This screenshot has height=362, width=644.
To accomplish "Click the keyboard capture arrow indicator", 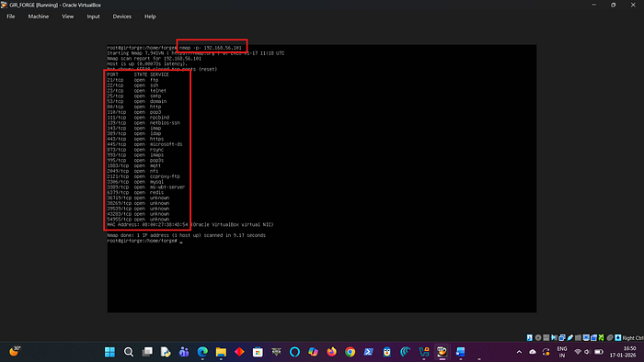I will coord(617,337).
